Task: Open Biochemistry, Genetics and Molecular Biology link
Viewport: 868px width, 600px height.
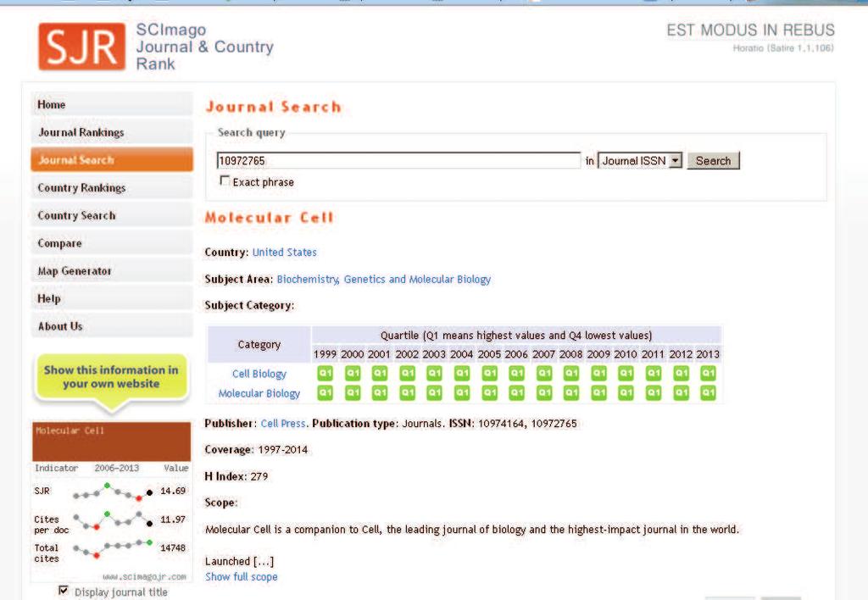Action: tap(384, 279)
